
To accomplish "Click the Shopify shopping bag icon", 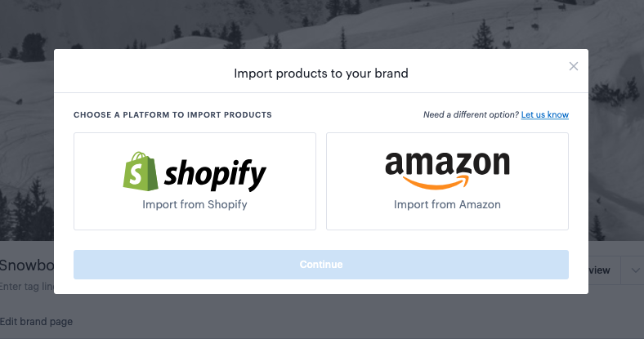I will (137, 172).
